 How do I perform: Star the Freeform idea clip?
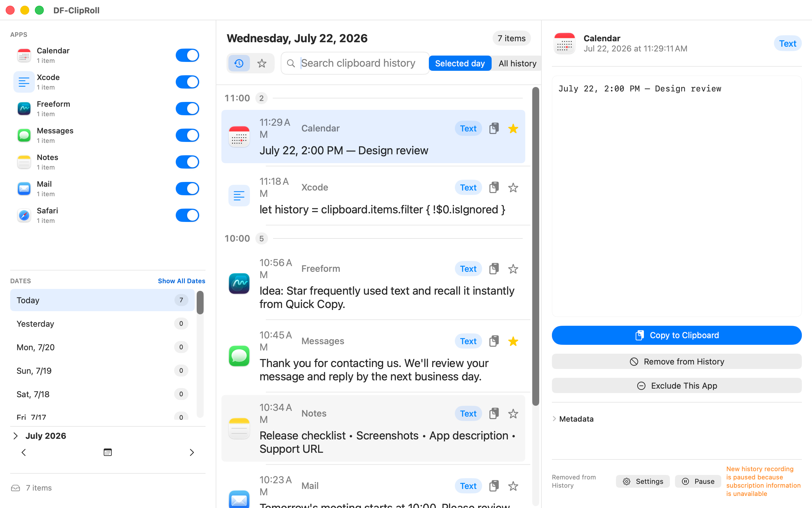pos(513,269)
